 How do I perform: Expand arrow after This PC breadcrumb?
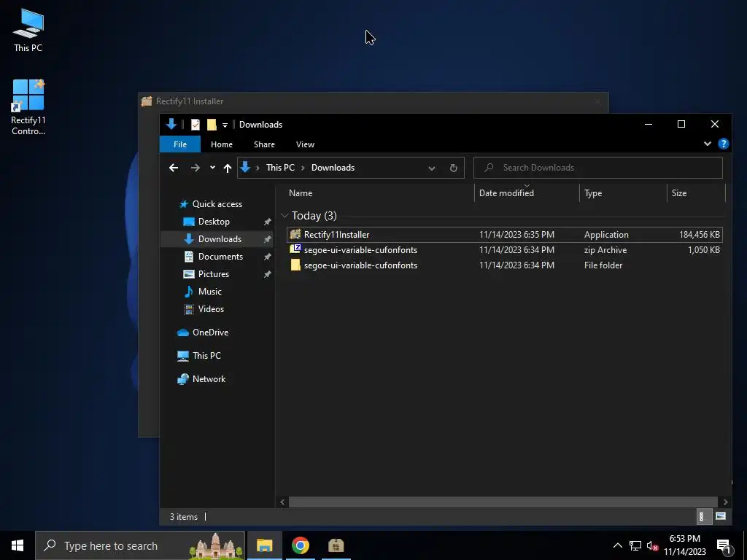tap(303, 168)
